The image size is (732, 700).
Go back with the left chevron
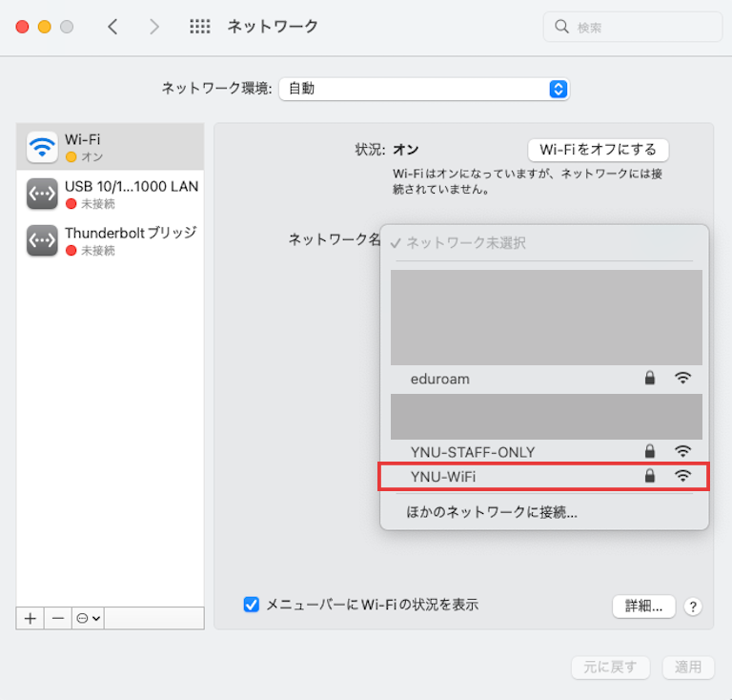[x=112, y=27]
